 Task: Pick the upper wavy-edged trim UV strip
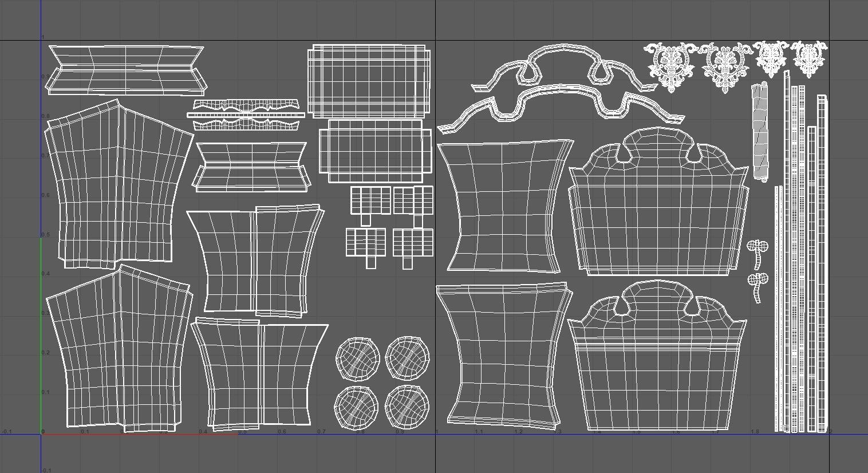pyautogui.click(x=246, y=105)
